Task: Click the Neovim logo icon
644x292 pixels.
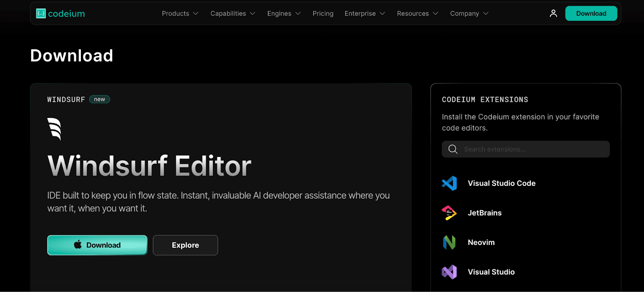Action: coord(449,243)
